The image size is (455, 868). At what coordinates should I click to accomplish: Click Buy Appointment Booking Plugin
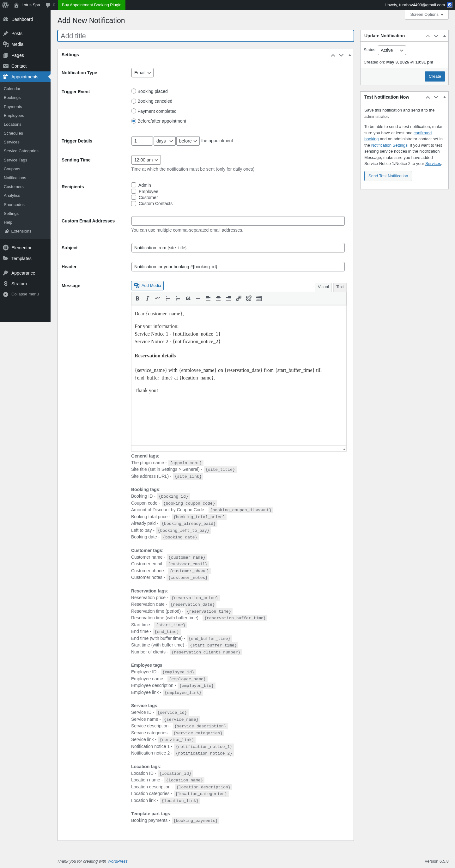(x=91, y=5)
